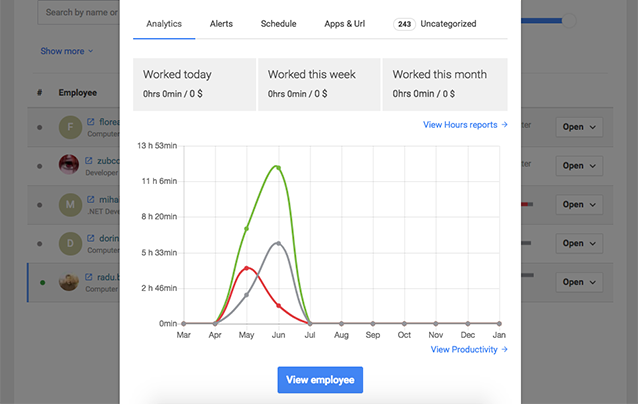Open the Alerts tab
638x404 pixels.
[x=221, y=24]
